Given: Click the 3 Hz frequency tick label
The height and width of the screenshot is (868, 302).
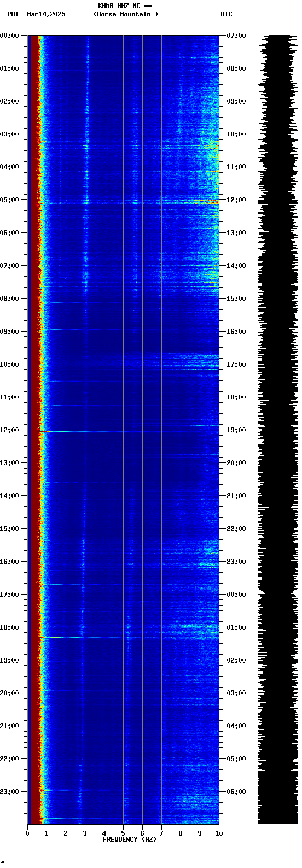Looking at the screenshot, I should click(85, 833).
